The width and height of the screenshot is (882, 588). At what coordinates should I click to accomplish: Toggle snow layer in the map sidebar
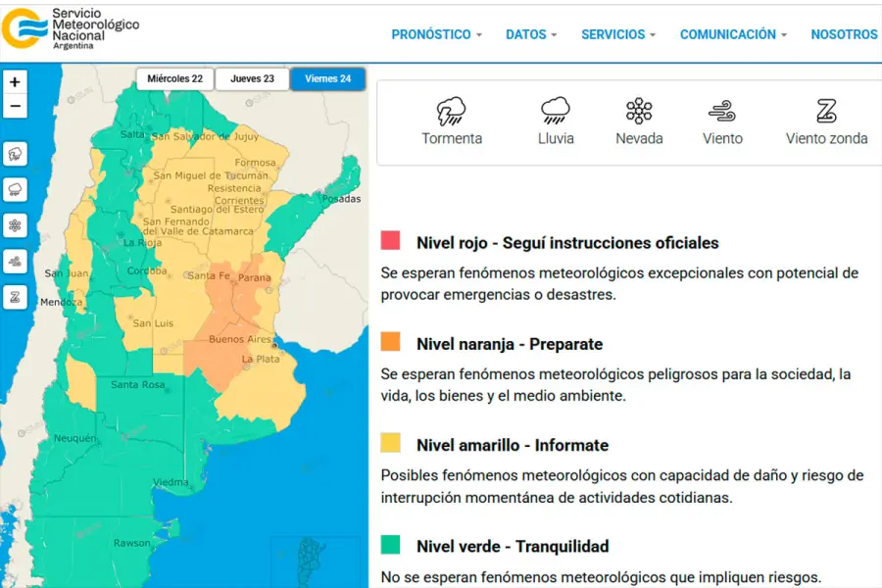coord(15,225)
